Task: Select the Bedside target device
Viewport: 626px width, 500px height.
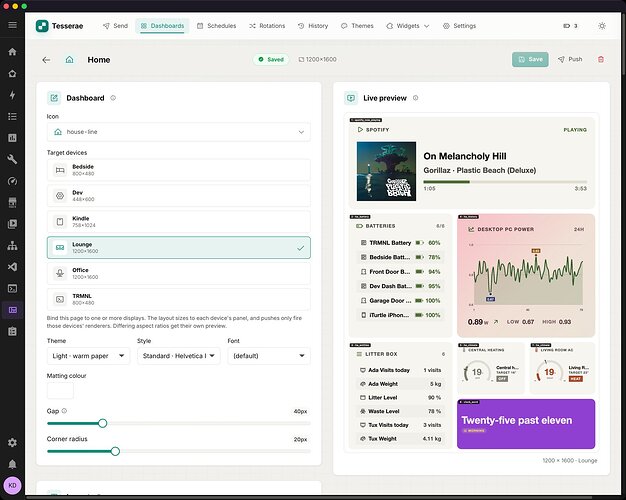Action: coord(178,170)
